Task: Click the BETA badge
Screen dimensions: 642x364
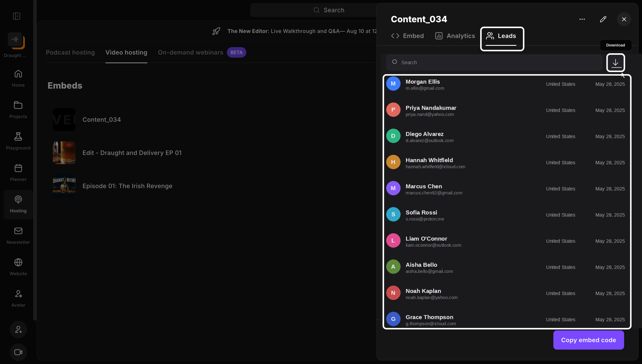Action: [236, 53]
